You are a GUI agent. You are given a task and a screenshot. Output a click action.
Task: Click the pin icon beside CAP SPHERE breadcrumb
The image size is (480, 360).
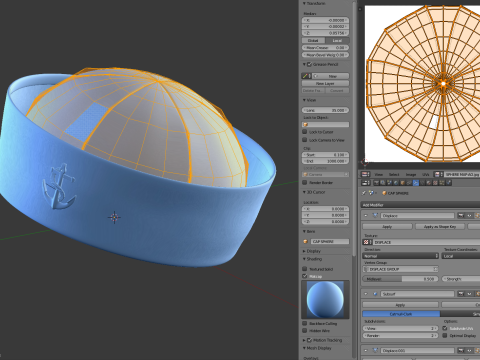pos(364,193)
